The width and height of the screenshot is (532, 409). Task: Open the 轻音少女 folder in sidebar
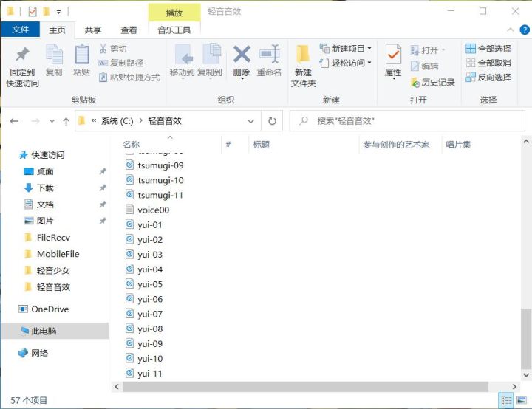(x=53, y=271)
